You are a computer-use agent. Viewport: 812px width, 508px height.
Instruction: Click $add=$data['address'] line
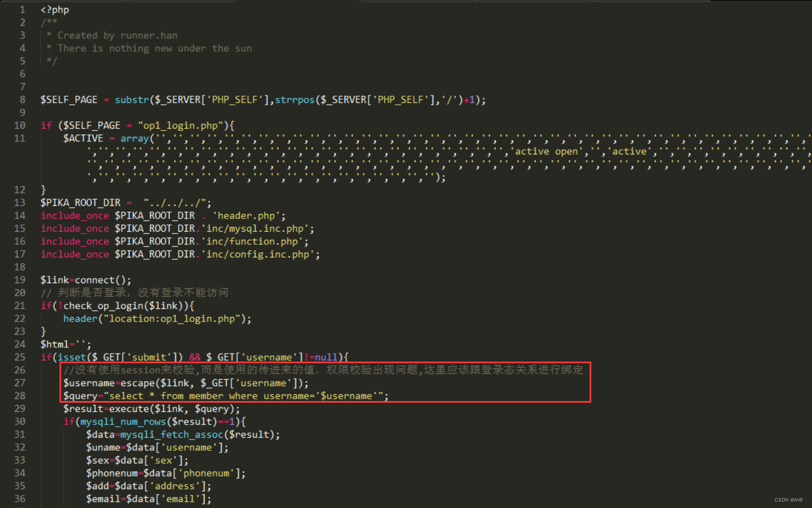tap(149, 486)
